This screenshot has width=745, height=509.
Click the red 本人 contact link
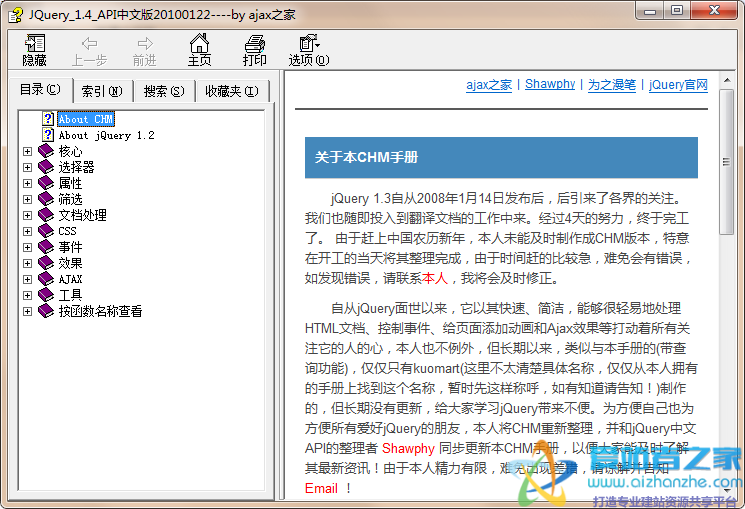[x=435, y=278]
